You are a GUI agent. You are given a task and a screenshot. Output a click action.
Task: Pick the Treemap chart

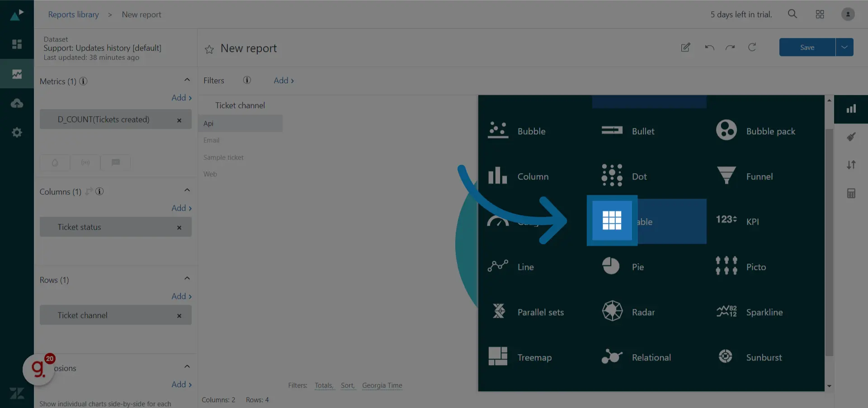(520, 357)
